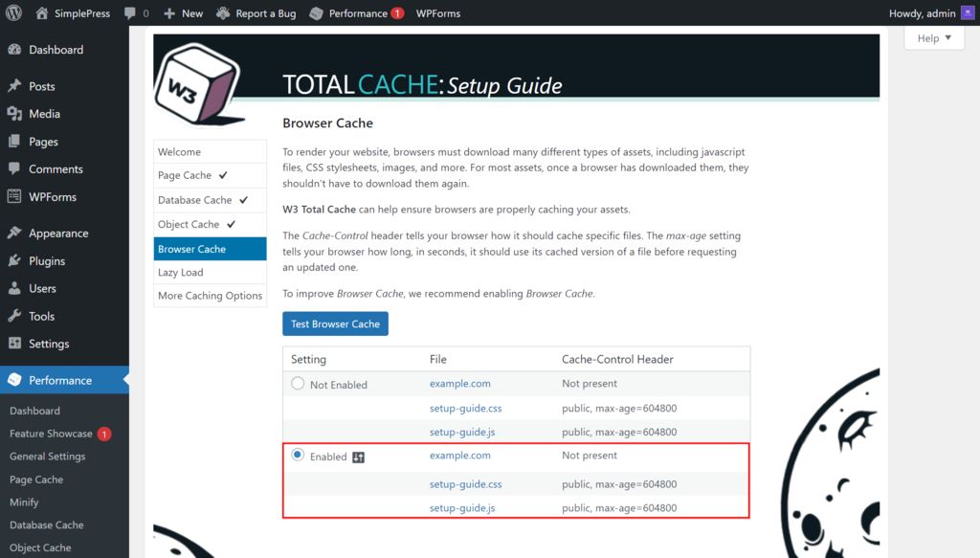Select the Not Enabled radio button
Screen dimensions: 980x558
click(298, 382)
